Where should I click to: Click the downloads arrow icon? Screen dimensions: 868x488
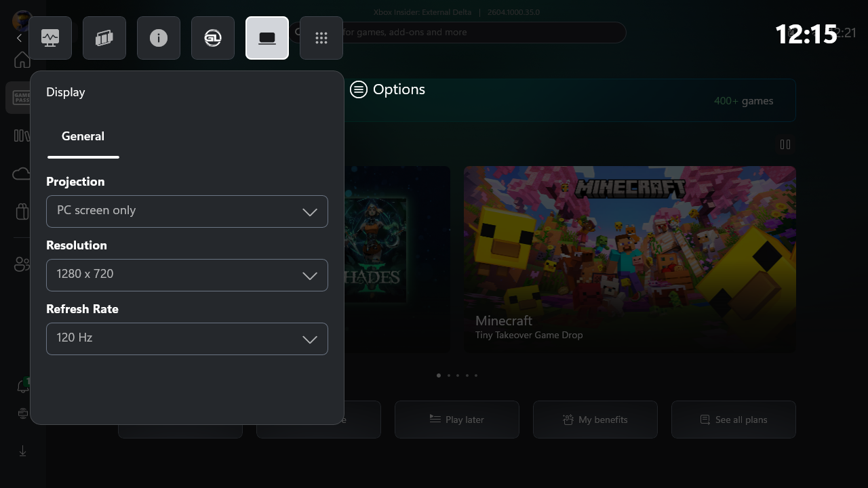click(22, 451)
